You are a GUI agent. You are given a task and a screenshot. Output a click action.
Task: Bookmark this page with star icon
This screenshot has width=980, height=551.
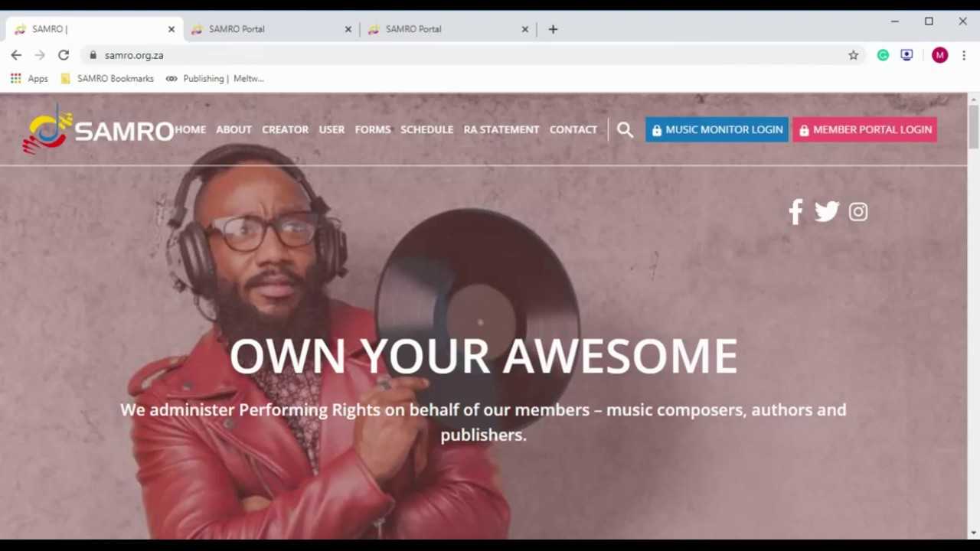tap(853, 55)
